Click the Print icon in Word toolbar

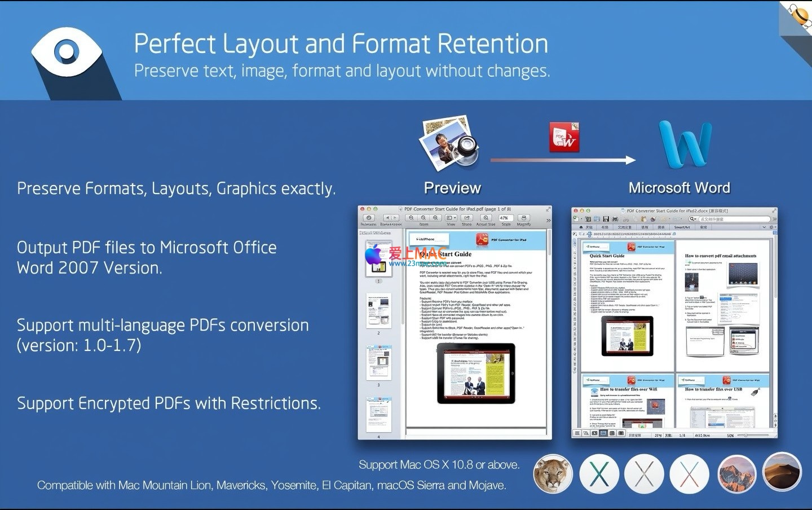(614, 219)
